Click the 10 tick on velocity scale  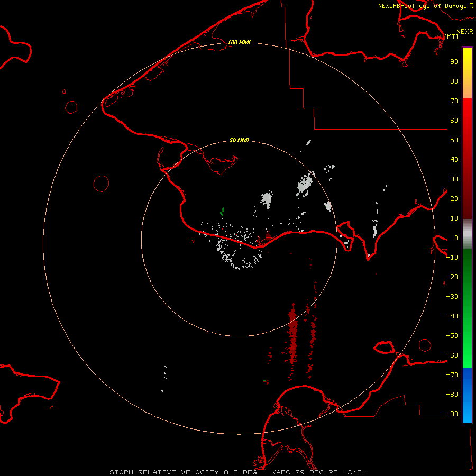[454, 218]
